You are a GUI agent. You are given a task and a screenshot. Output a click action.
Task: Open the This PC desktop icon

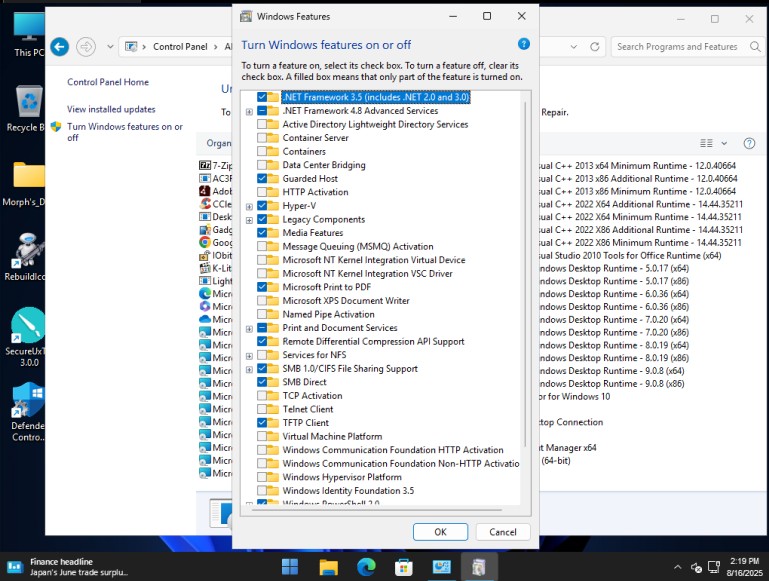(x=29, y=34)
